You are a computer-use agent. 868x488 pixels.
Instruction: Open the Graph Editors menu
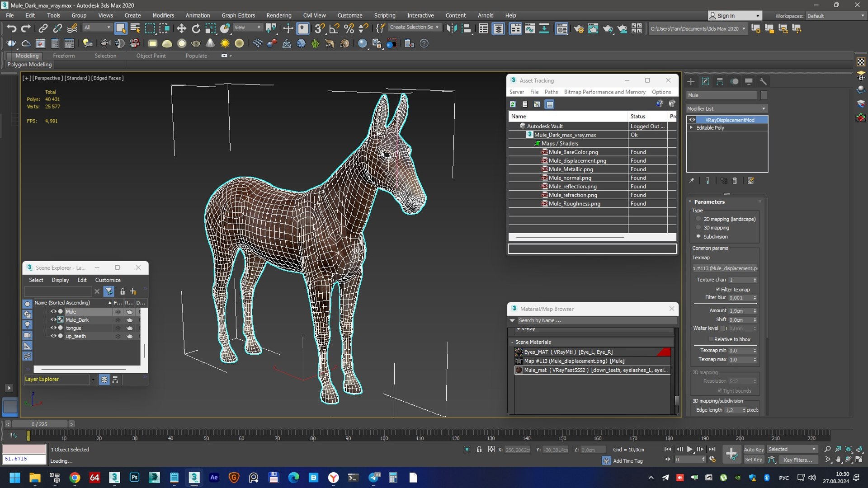point(238,15)
